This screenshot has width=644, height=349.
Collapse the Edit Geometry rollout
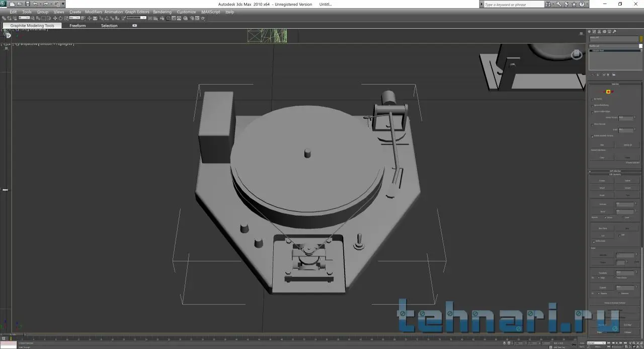click(615, 175)
